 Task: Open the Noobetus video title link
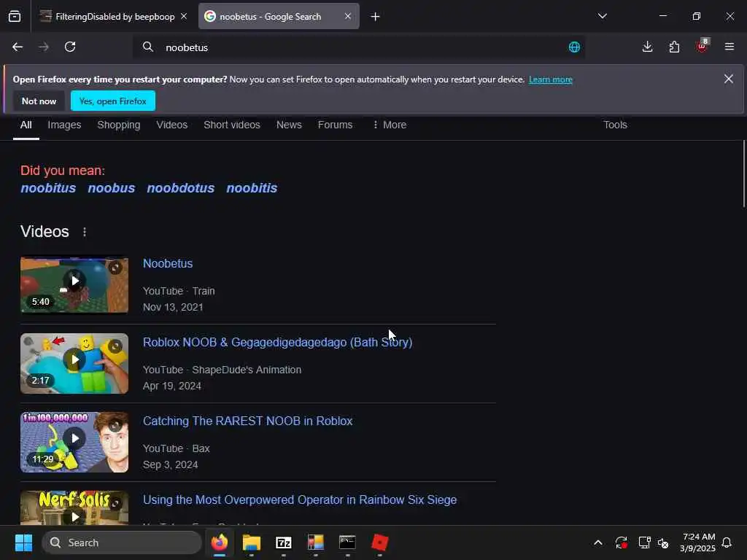coord(168,264)
